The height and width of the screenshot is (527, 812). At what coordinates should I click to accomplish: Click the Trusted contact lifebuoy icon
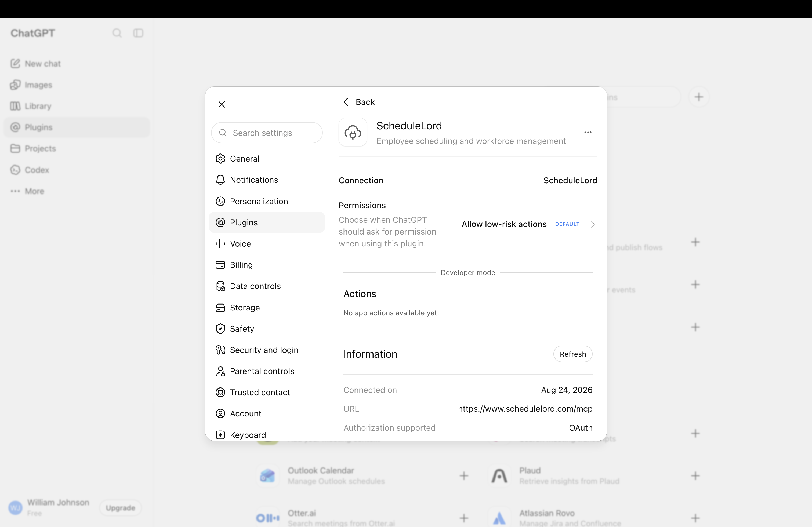220,392
